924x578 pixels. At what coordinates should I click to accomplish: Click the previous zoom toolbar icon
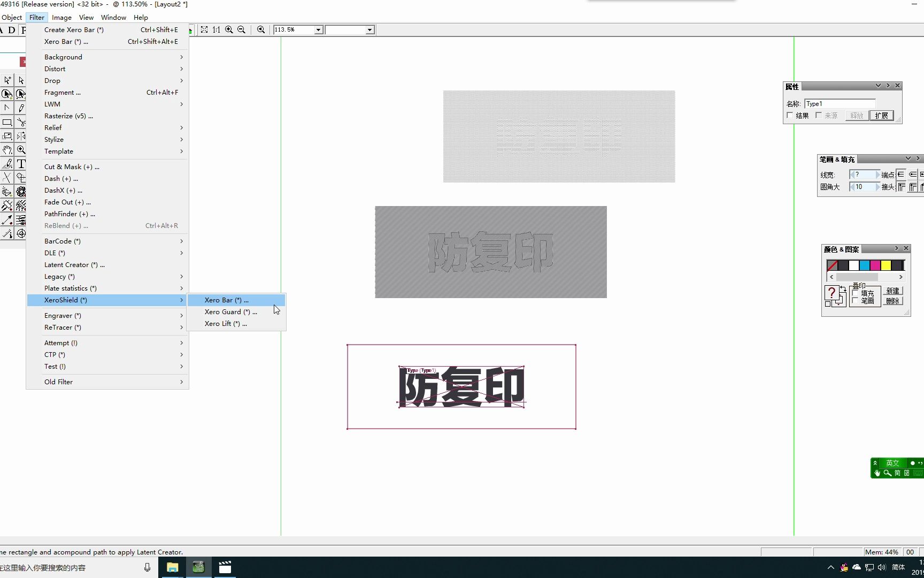click(x=261, y=30)
